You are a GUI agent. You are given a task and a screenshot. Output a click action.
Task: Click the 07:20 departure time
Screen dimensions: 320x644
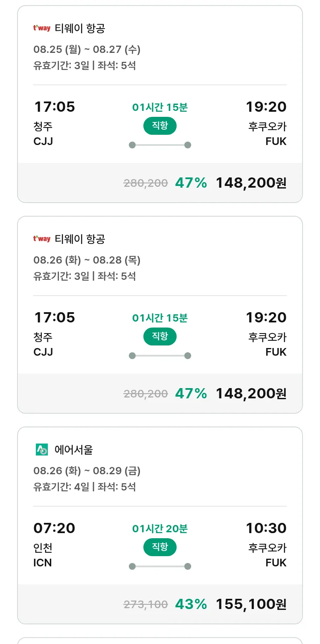click(x=54, y=528)
